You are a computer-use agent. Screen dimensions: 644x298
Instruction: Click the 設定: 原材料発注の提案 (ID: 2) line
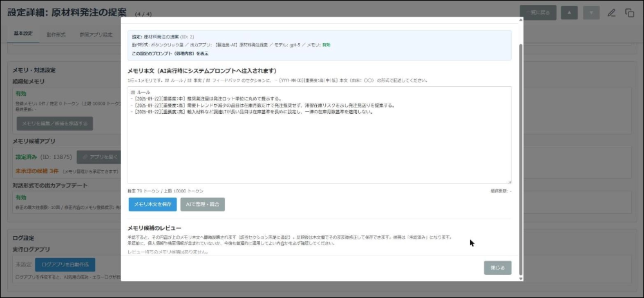pyautogui.click(x=163, y=37)
